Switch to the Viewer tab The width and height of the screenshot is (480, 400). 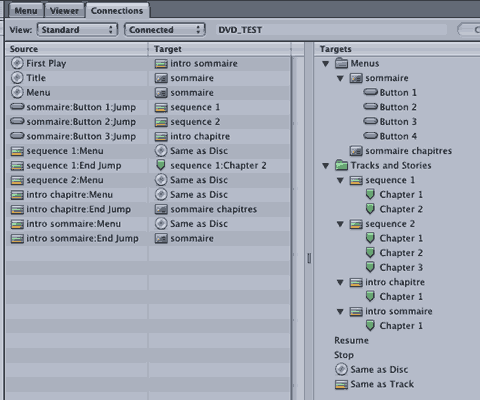64,11
